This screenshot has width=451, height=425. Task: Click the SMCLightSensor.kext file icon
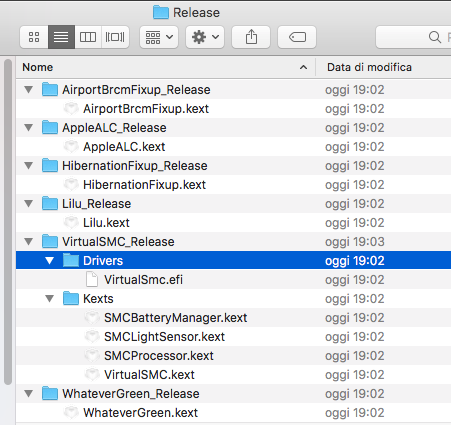coord(92,337)
